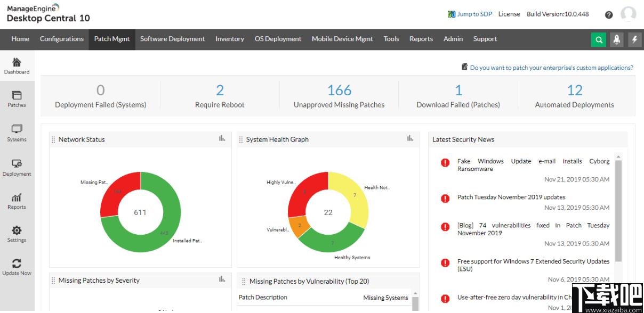Grab Missing Patches by Vulnerability drag handle
The image size is (644, 313).
(244, 282)
